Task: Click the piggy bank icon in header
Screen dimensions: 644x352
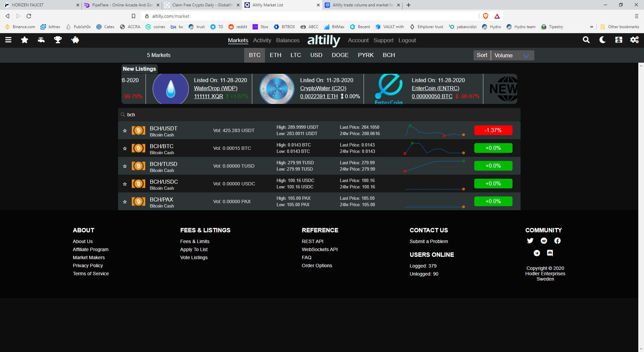Action: [75, 40]
